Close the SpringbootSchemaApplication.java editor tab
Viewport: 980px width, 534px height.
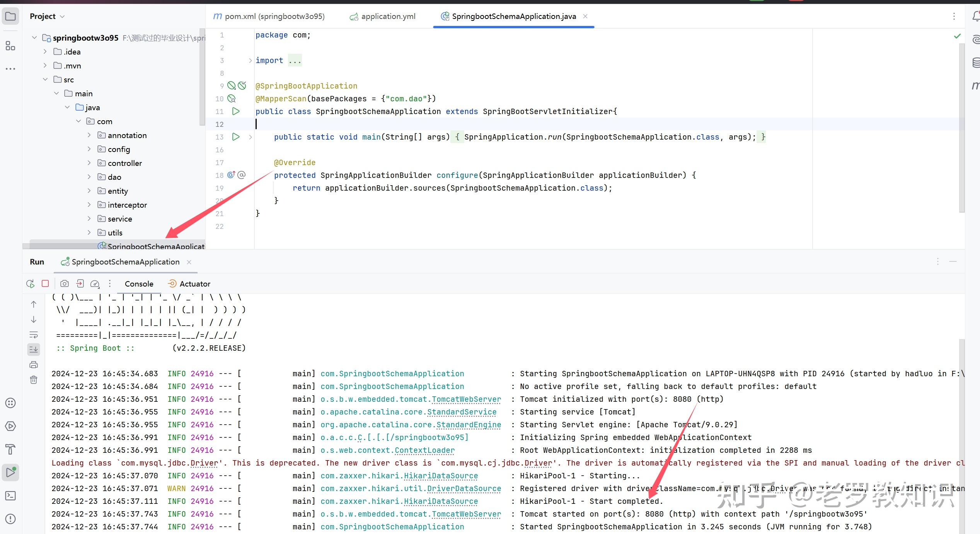coord(585,16)
